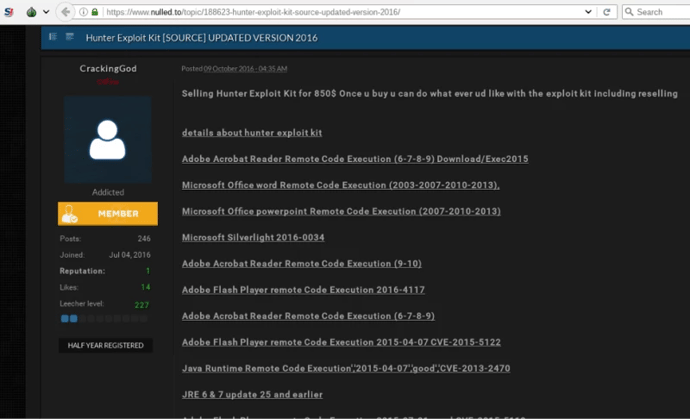Click the post date 09 October 2016
Screen dimensions: 690x419
click(245, 69)
